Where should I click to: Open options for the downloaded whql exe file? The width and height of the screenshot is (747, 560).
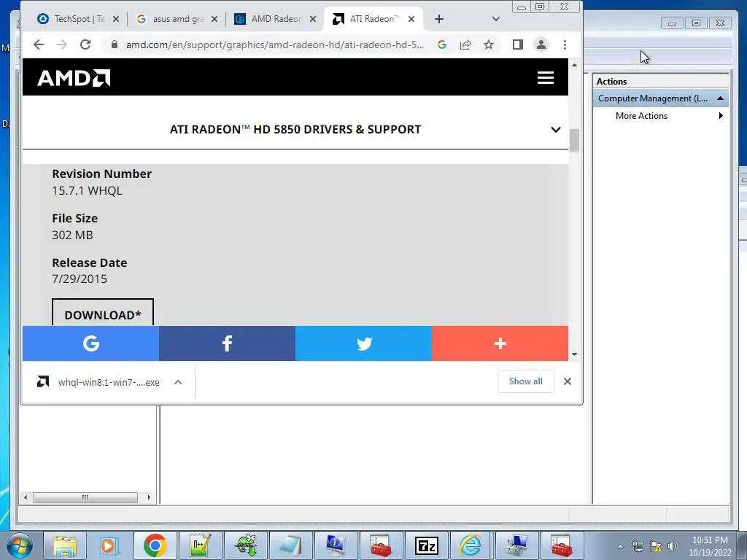pos(178,382)
